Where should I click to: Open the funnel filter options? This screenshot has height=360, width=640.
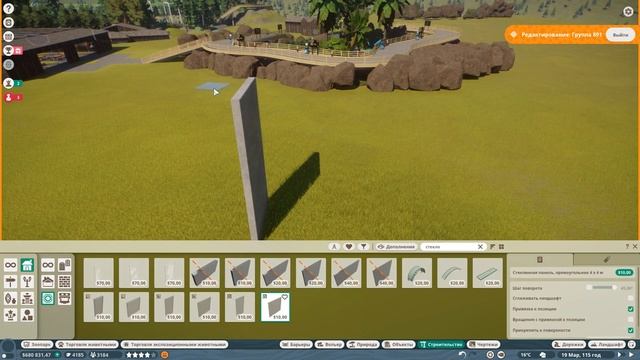click(363, 247)
